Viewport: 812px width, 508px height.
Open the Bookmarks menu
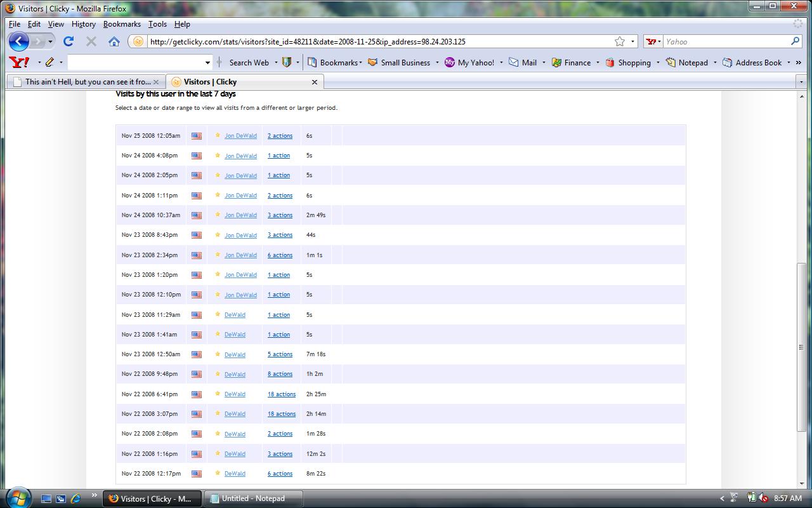click(122, 24)
